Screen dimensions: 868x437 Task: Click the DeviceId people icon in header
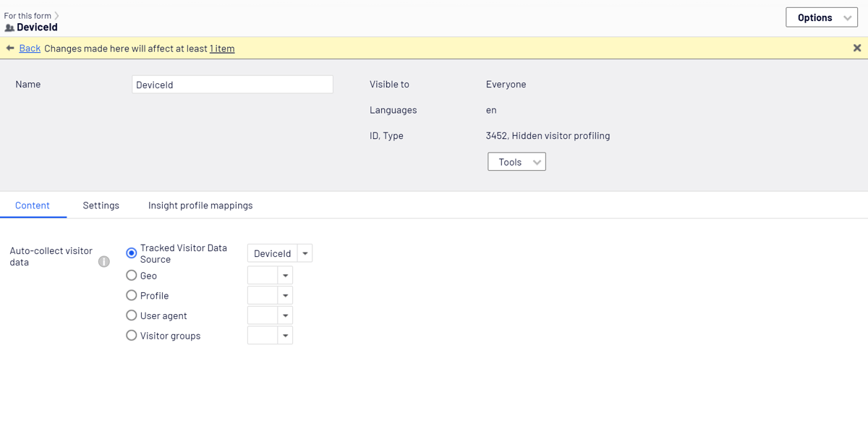click(x=9, y=27)
